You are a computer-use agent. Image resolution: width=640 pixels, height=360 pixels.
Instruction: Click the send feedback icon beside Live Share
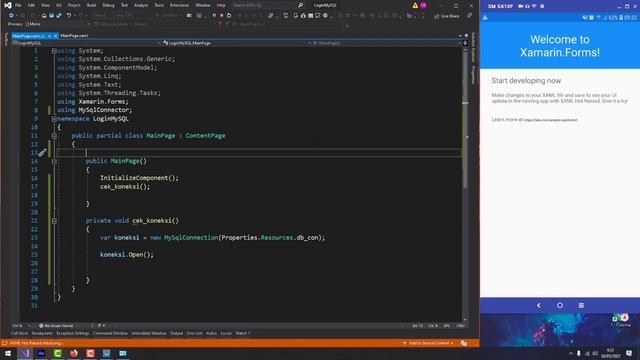coord(469,16)
